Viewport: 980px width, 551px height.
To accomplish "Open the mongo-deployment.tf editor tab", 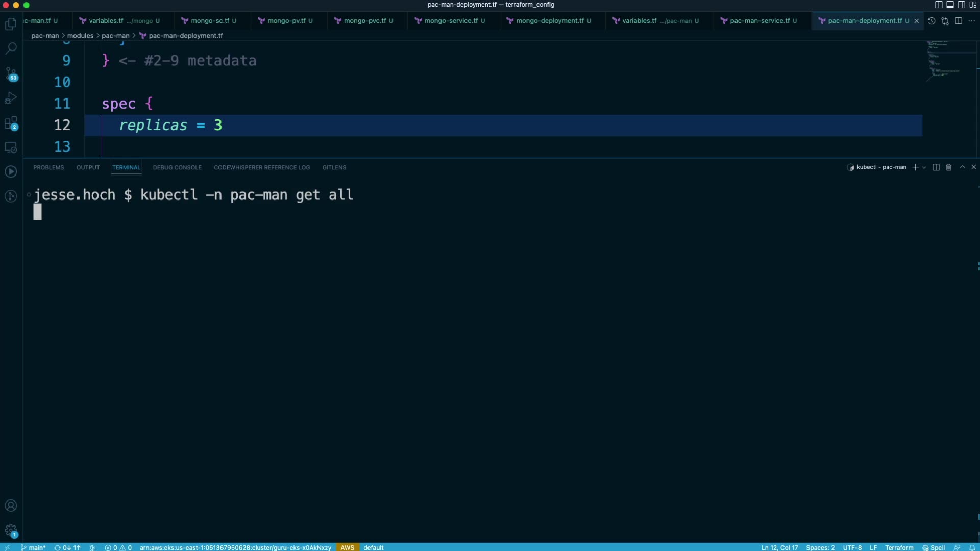I will (x=549, y=21).
